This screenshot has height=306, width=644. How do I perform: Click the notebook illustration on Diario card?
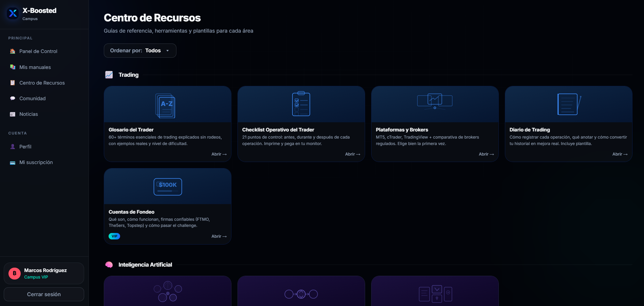569,104
